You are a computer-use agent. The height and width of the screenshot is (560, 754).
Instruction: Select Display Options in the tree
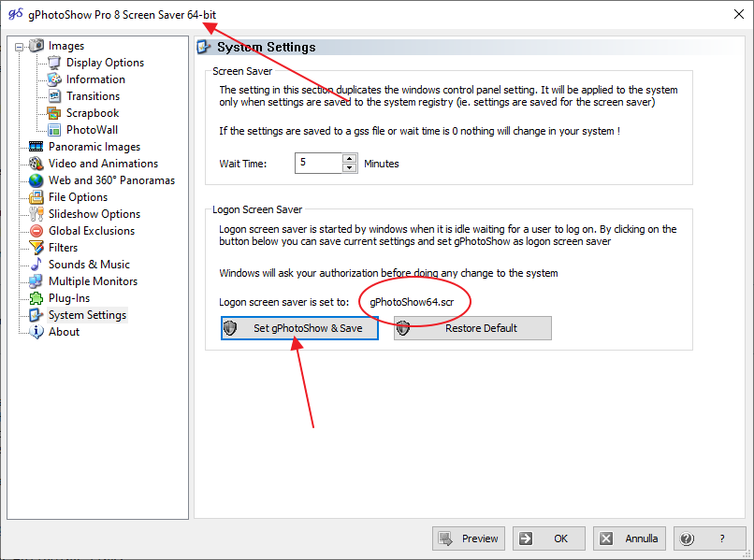105,63
